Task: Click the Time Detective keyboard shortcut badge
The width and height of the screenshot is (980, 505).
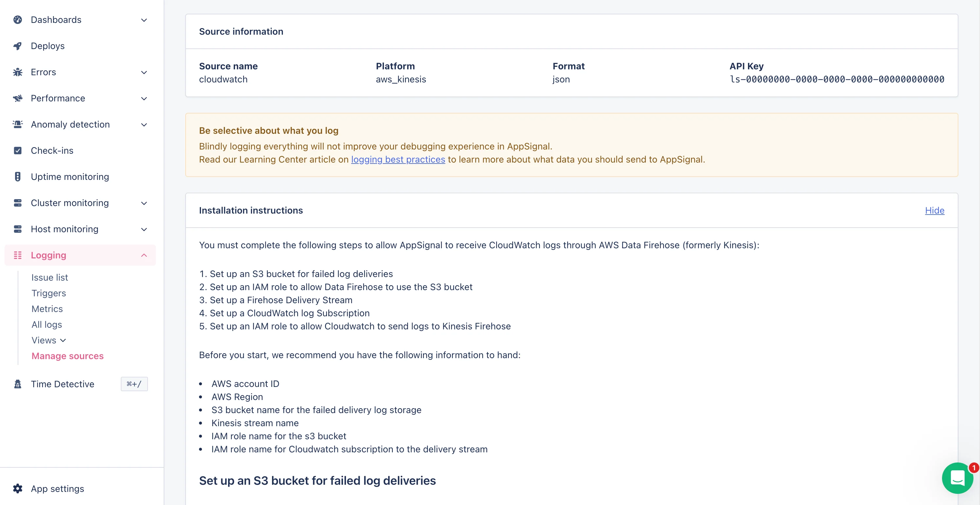Action: [x=134, y=384]
